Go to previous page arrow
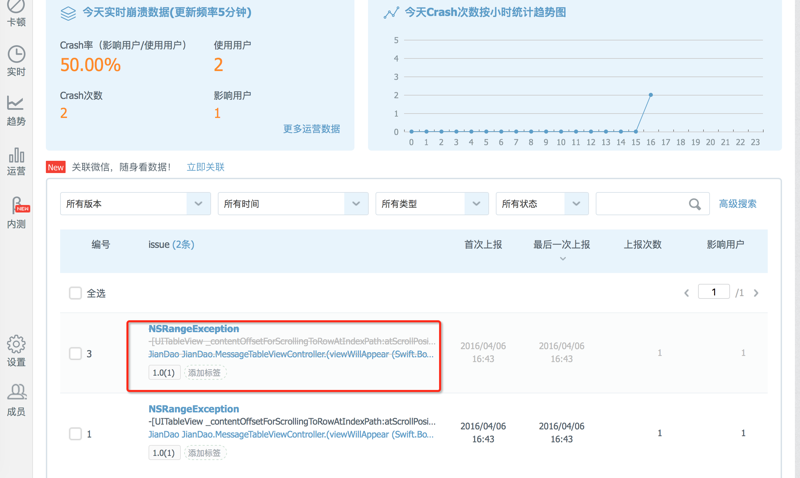 686,293
